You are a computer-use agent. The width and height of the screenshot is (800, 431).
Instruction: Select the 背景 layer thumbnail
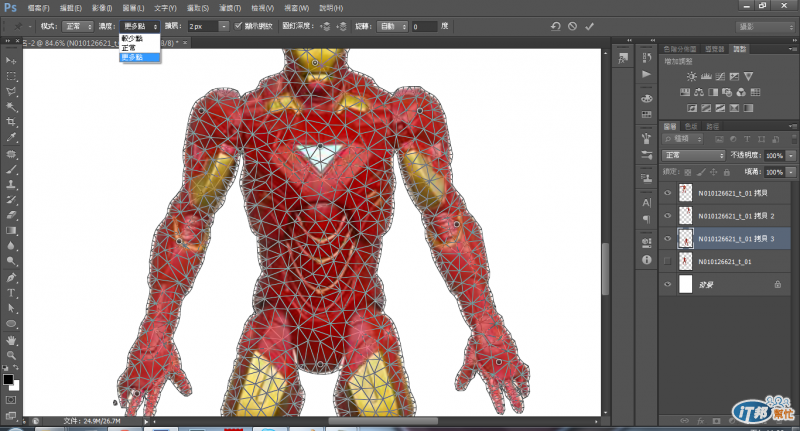pyautogui.click(x=685, y=284)
